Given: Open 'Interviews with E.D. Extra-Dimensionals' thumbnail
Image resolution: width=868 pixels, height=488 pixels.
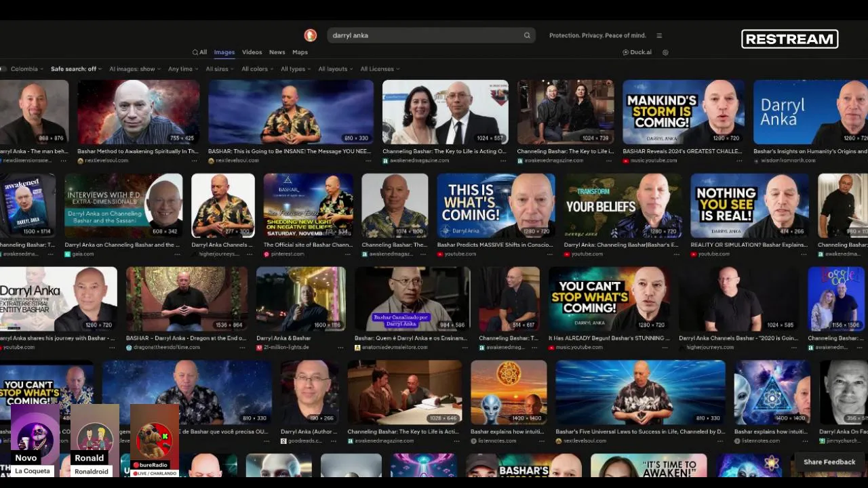Looking at the screenshot, I should pyautogui.click(x=123, y=206).
